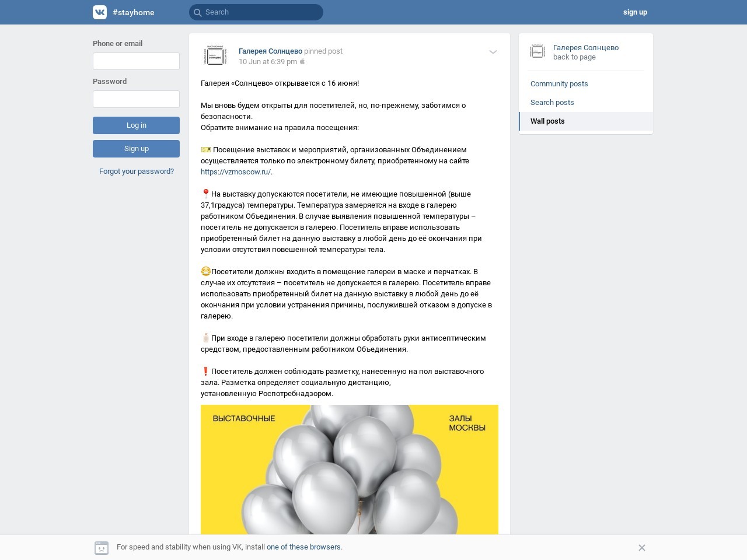Click the browser warning face icon

pyautogui.click(x=102, y=548)
